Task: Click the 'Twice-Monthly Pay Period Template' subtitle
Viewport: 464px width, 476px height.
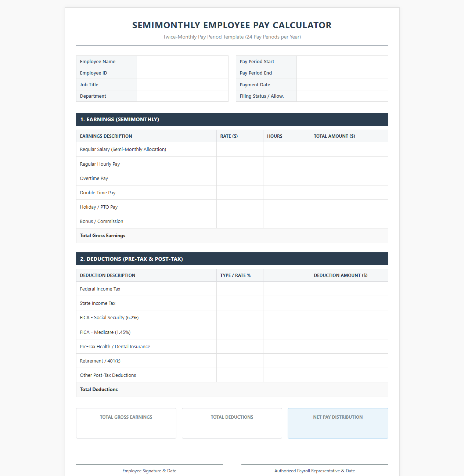Action: (x=232, y=37)
